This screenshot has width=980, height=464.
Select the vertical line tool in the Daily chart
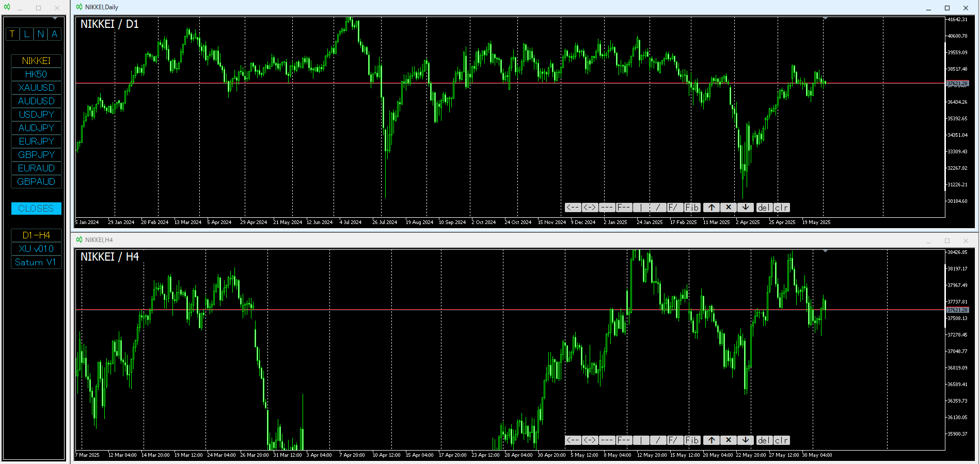pyautogui.click(x=641, y=207)
